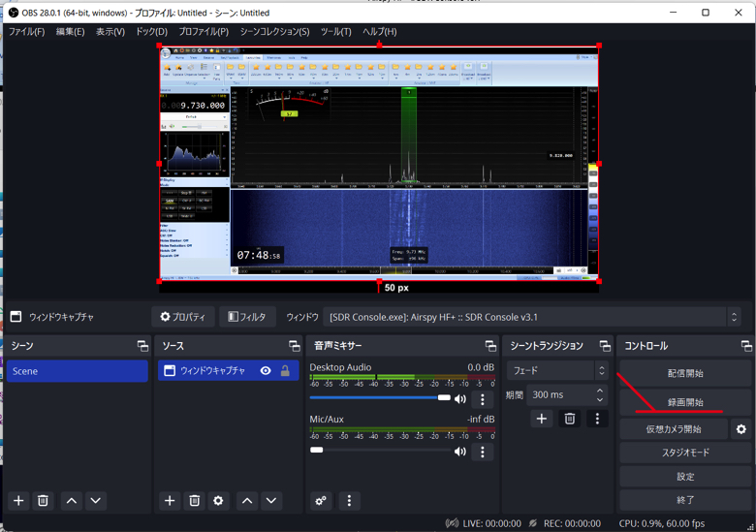Remove selected scene trash icon
Screen dimensions: 756x532
pos(43,501)
